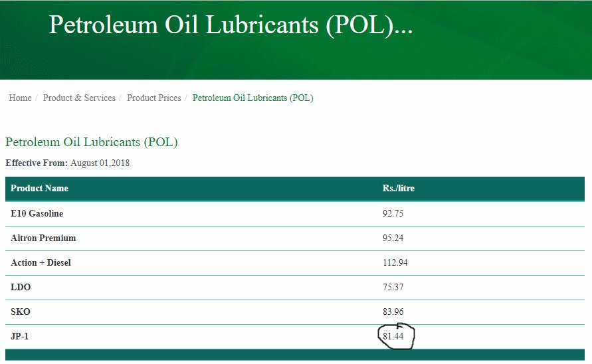The height and width of the screenshot is (364, 592).
Task: Select the green section heading Petroleum Oil Lubricants (POL)
Action: coord(92,142)
